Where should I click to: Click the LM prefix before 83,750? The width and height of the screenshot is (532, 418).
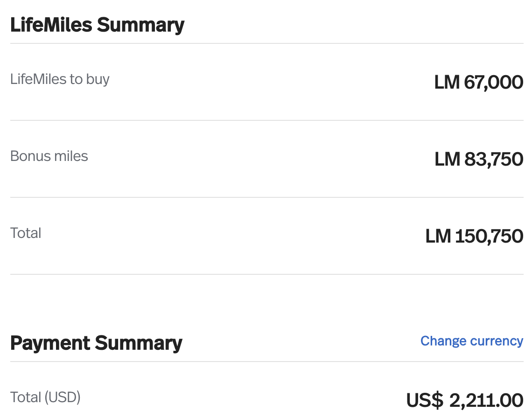447,160
